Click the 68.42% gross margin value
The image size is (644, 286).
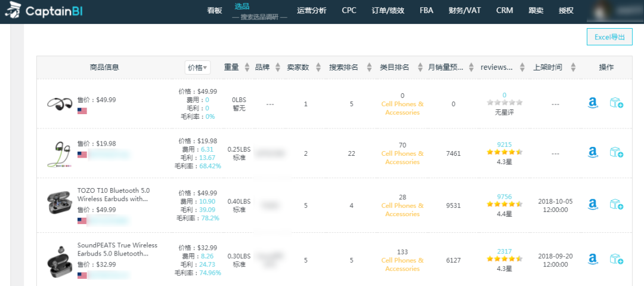coord(210,166)
